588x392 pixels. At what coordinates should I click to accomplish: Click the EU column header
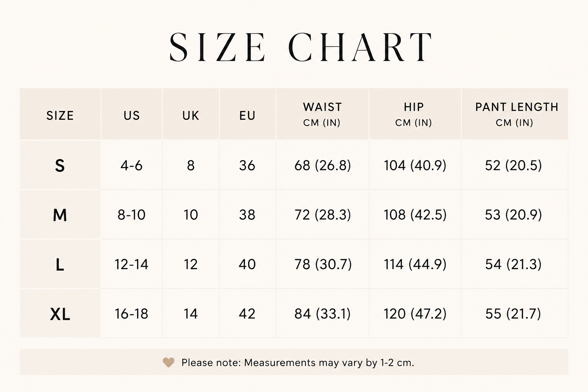pyautogui.click(x=247, y=116)
